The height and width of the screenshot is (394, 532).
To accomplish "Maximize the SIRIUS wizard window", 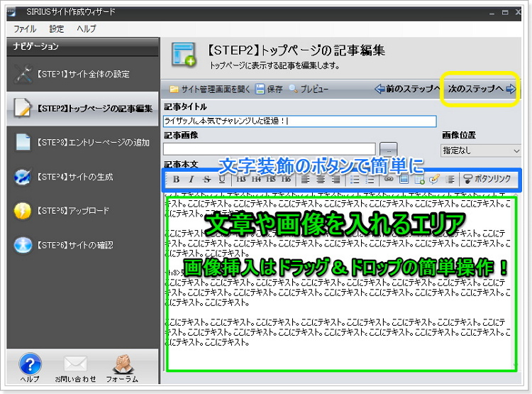I will pyautogui.click(x=505, y=13).
